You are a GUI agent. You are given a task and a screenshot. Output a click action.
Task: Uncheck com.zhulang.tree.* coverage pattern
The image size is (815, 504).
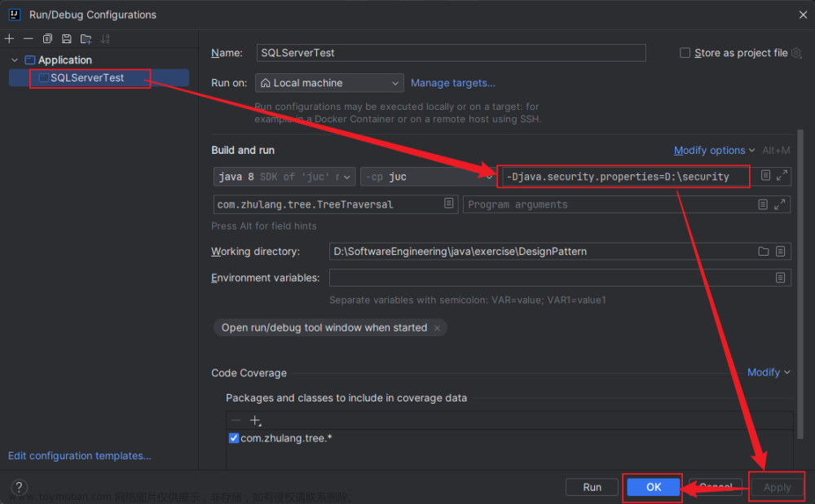(x=234, y=438)
